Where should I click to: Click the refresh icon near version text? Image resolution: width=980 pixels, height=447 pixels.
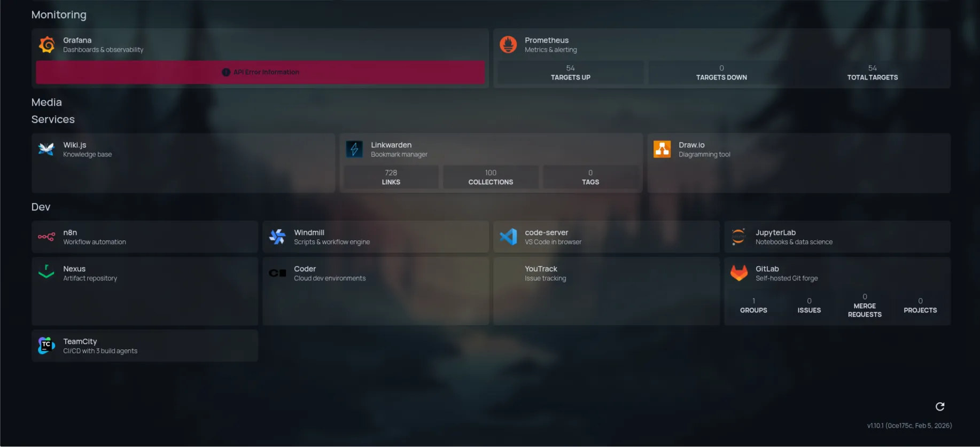(x=940, y=406)
